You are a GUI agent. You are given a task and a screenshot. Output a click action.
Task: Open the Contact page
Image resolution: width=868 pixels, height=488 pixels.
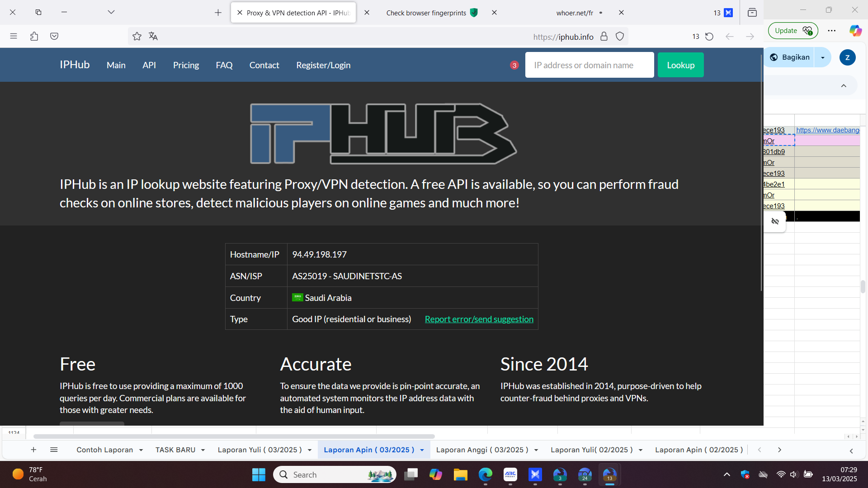coord(264,65)
